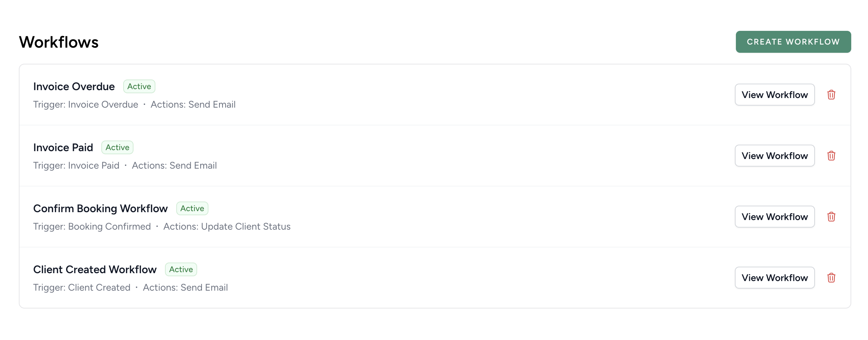The width and height of the screenshot is (868, 340).
Task: Select the Invoice Paid workflow title
Action: click(x=63, y=147)
